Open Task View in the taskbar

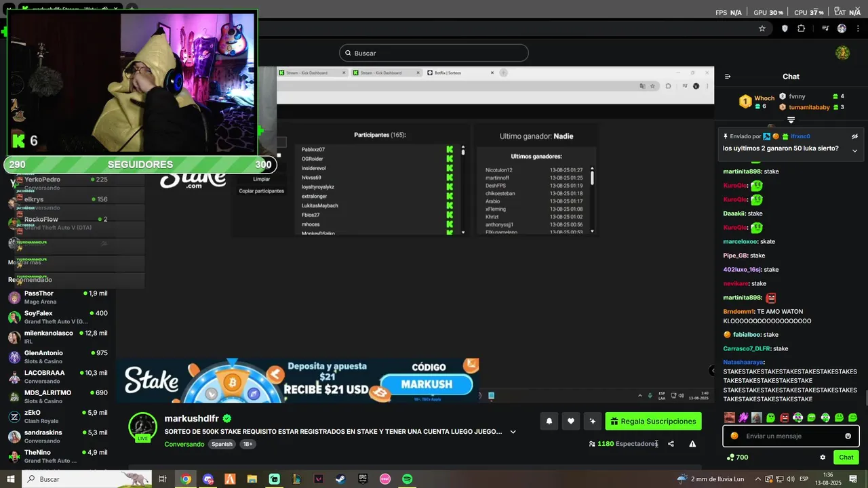click(x=163, y=479)
